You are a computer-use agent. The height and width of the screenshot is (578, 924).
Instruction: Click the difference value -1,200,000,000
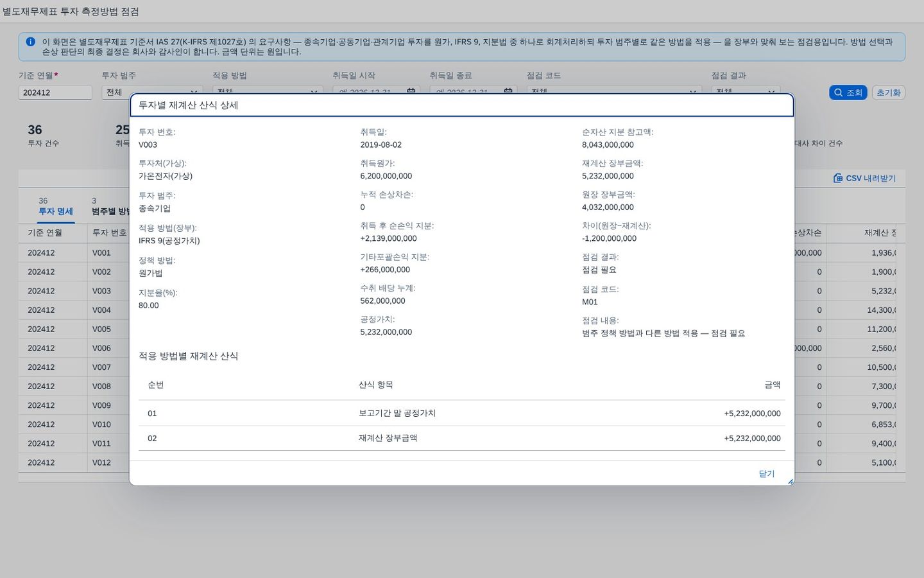coord(610,238)
